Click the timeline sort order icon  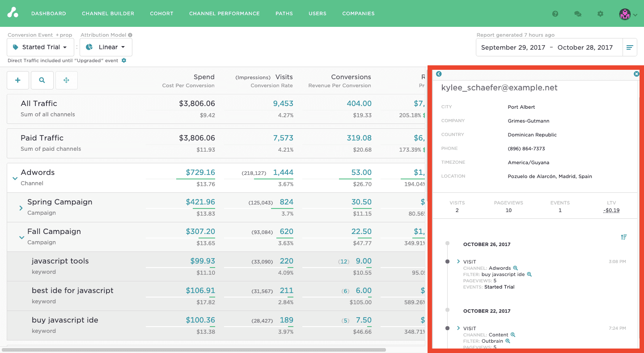624,237
